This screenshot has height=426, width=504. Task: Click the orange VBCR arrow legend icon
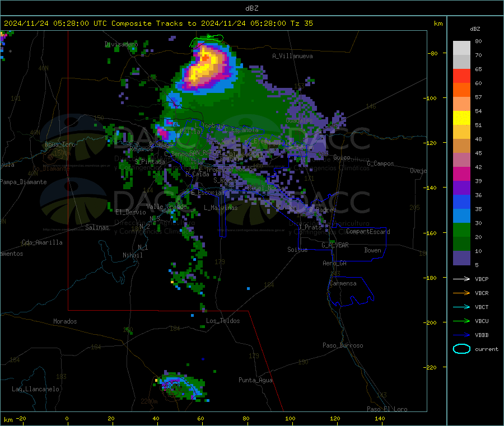[x=461, y=293]
